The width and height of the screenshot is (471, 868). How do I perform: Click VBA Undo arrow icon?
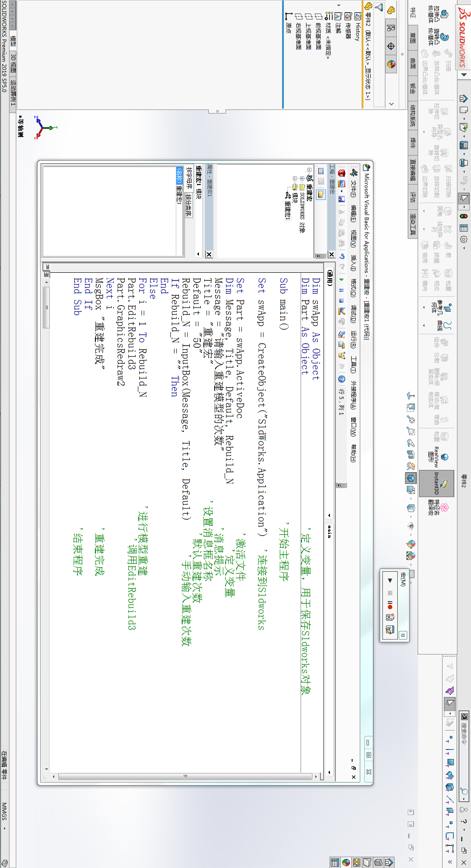[342, 256]
